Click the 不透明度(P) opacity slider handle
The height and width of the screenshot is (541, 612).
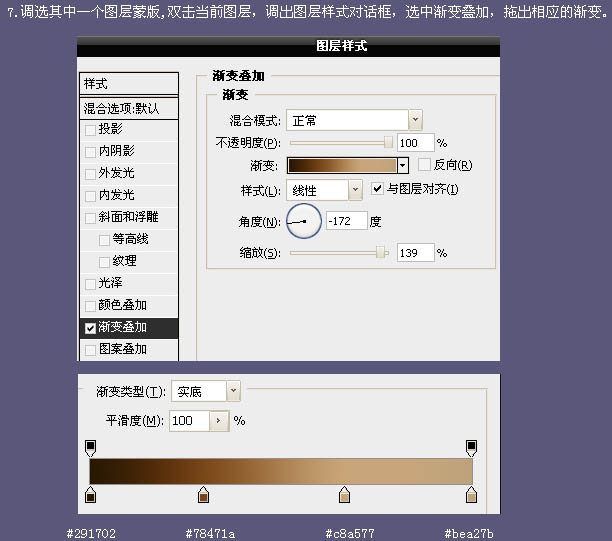pos(388,142)
